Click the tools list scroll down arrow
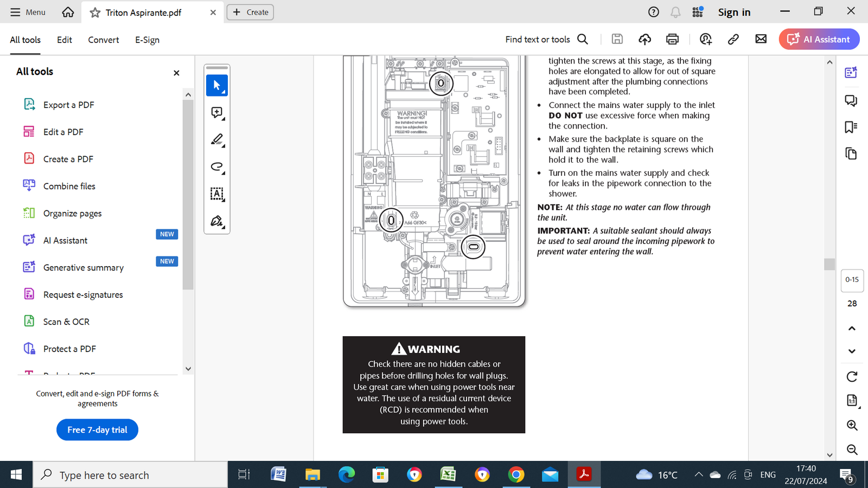 pos(188,369)
